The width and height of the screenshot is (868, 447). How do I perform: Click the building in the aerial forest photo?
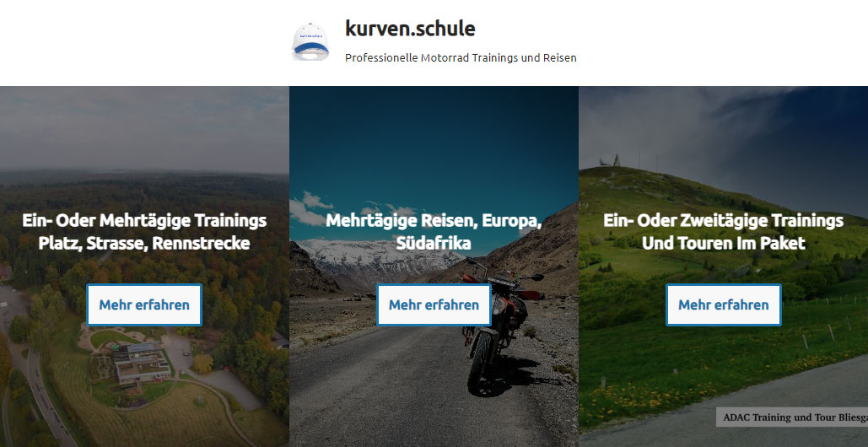pyautogui.click(x=141, y=363)
